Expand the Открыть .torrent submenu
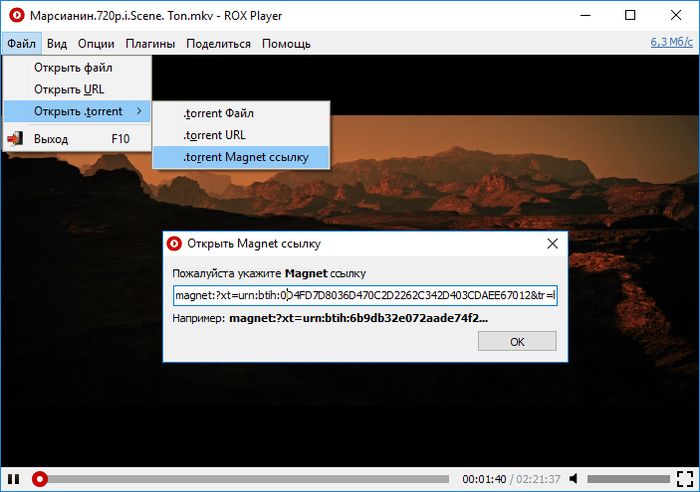The width and height of the screenshot is (700, 492). coord(78,111)
